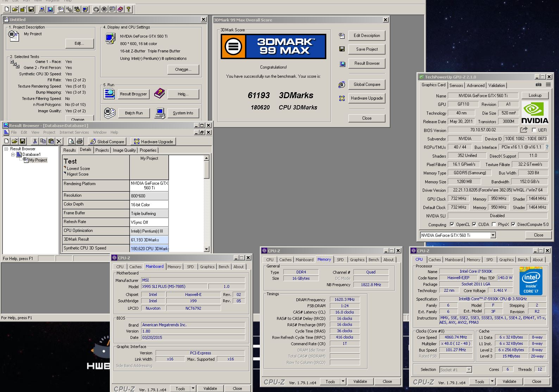
Task: Click Validate in the CPU-Z Memory window
Action: (x=360, y=381)
